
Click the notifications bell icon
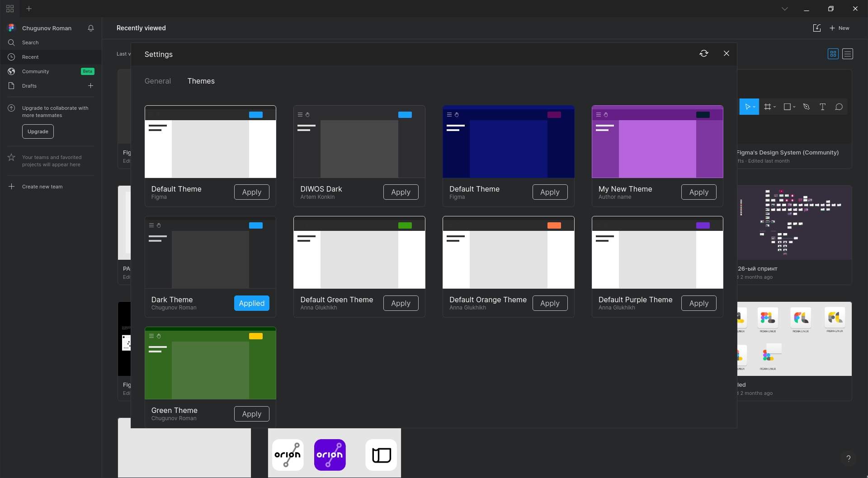[90, 28]
